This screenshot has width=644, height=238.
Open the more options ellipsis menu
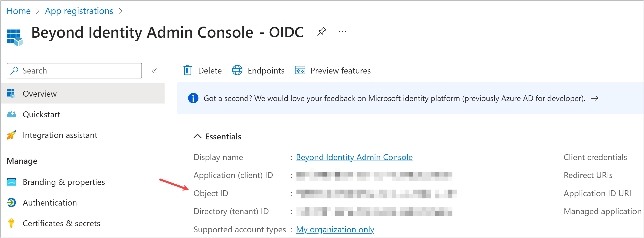click(x=342, y=32)
